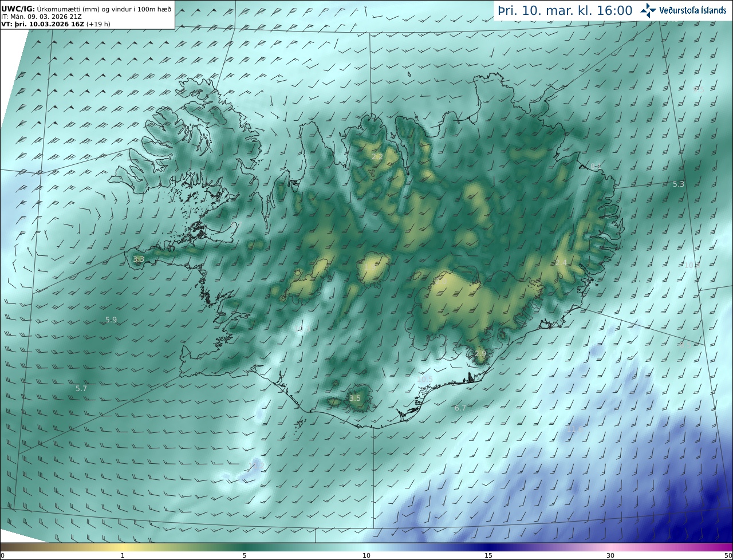Click the VT: þri. 10.03.2026 16Z line

pyautogui.click(x=56, y=24)
